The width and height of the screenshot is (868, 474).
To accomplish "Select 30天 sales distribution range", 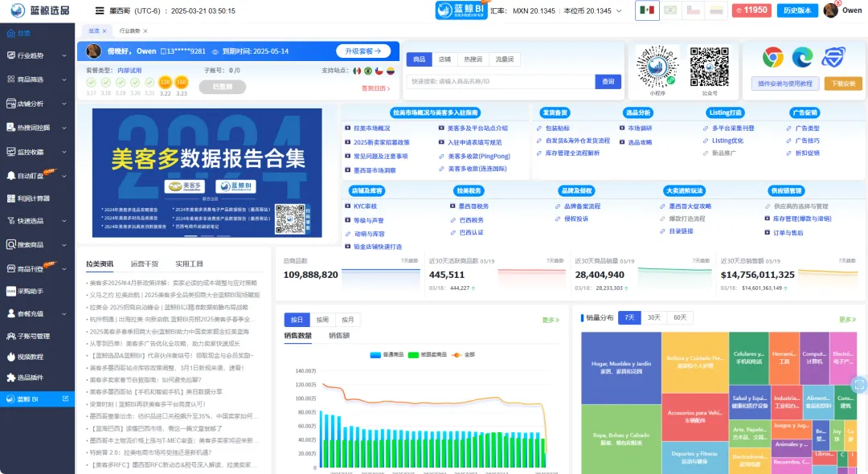I will 654,317.
